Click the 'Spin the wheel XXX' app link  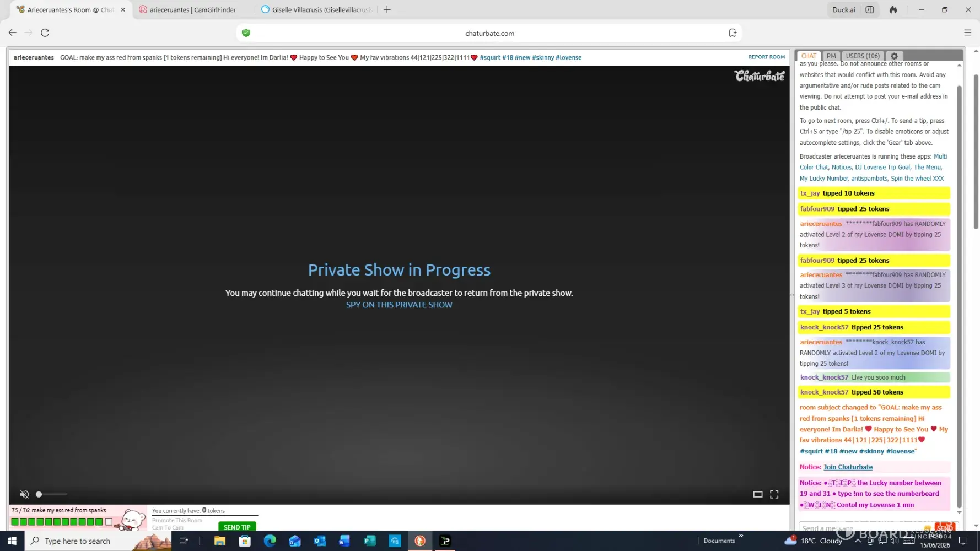click(917, 179)
